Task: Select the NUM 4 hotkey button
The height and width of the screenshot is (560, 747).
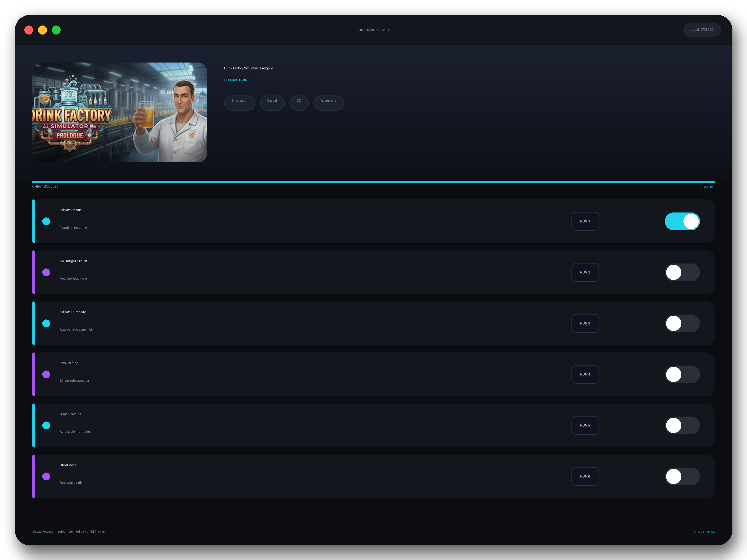Action: point(585,374)
